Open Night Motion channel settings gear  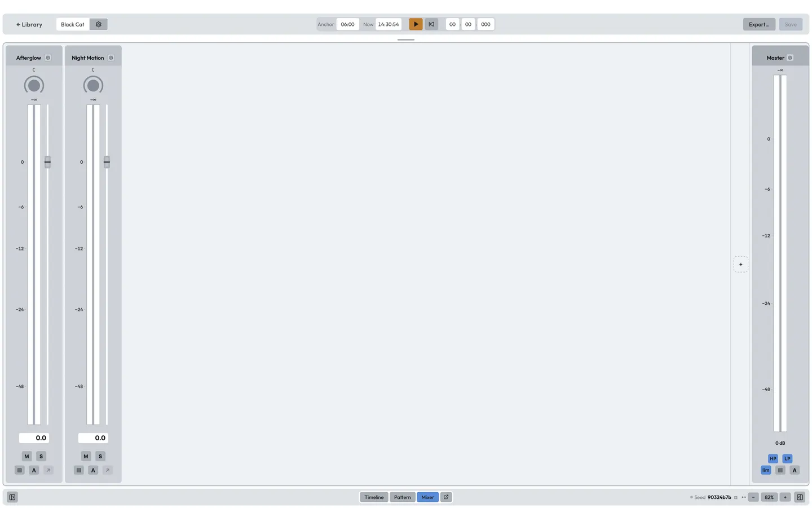click(111, 58)
